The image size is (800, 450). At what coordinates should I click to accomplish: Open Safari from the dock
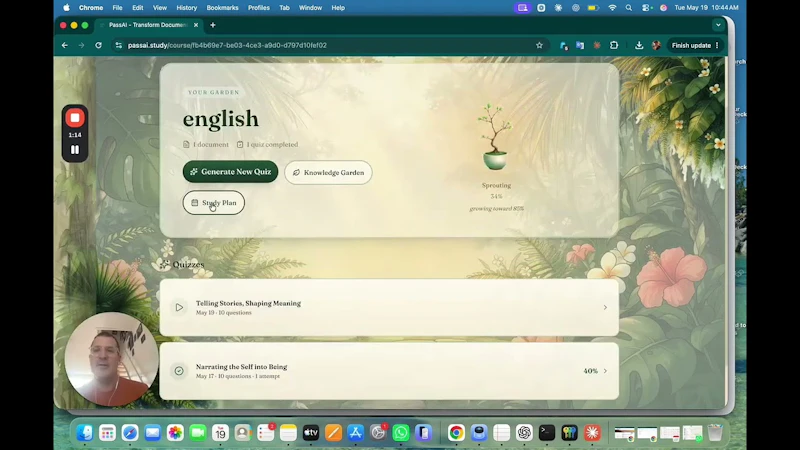coord(130,433)
